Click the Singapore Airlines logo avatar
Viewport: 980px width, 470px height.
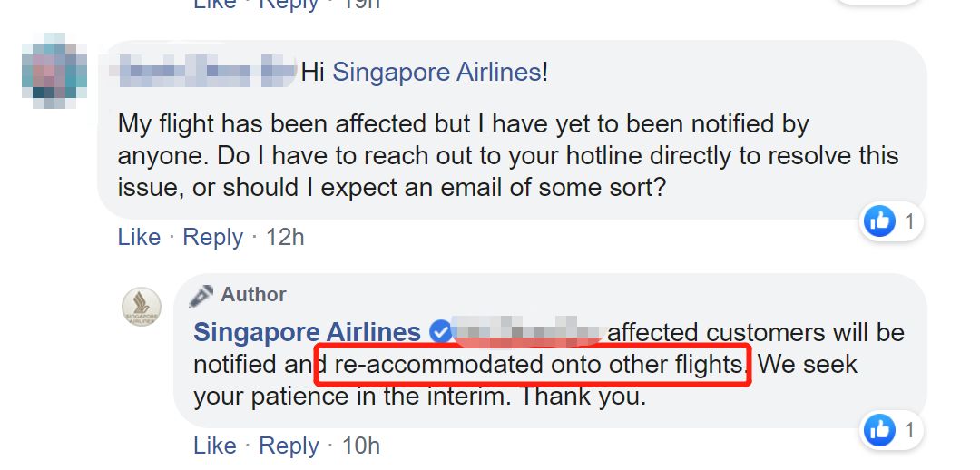tap(142, 308)
